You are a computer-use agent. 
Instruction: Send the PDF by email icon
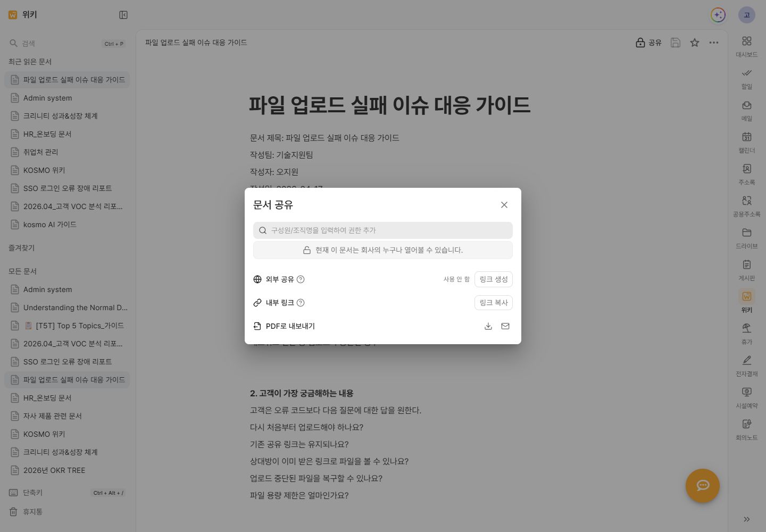tap(505, 326)
